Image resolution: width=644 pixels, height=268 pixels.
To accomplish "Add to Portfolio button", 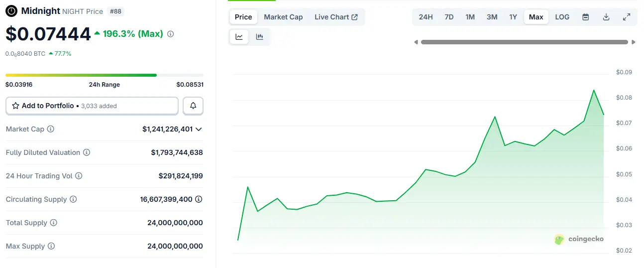I will [92, 106].
